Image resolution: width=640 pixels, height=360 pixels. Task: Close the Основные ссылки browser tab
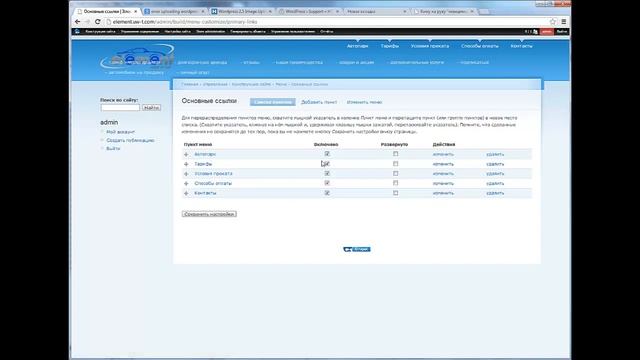click(x=136, y=11)
